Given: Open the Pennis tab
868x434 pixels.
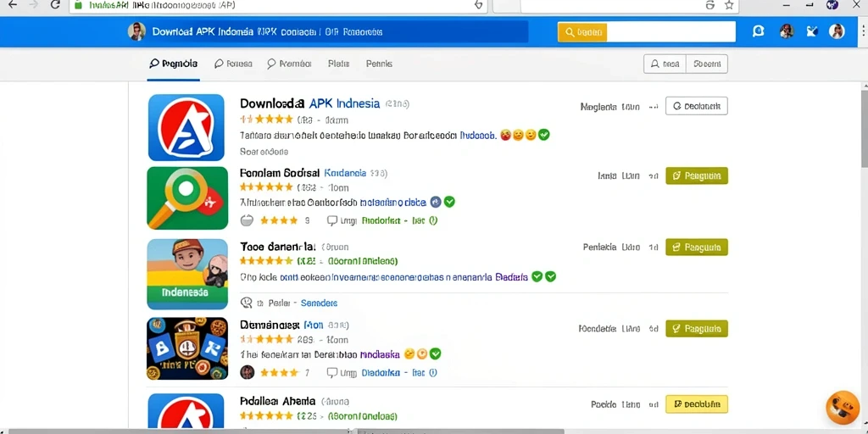Looking at the screenshot, I should click(x=379, y=64).
